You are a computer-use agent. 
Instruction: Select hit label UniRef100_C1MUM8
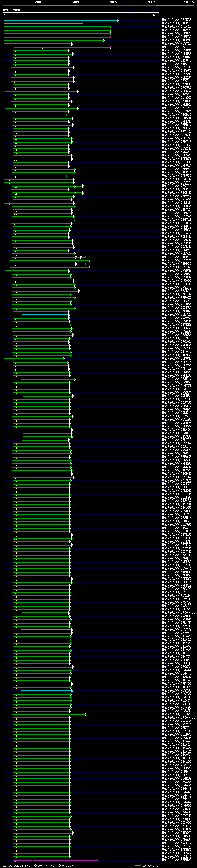(x=177, y=359)
